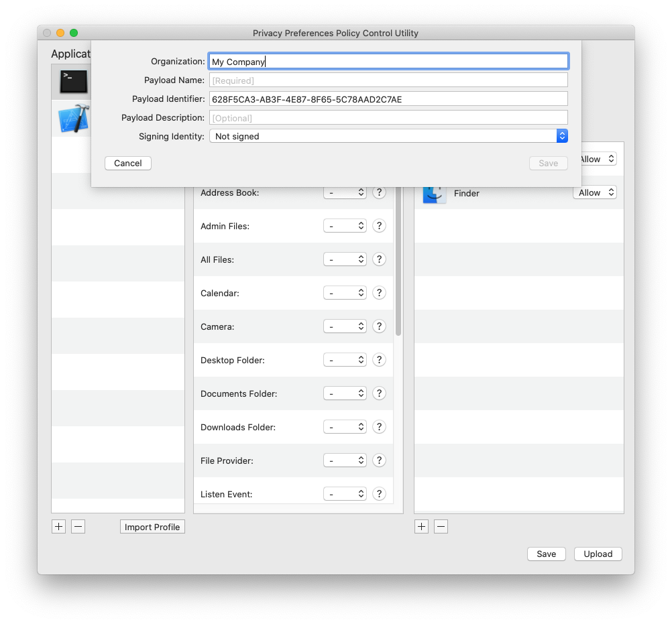The height and width of the screenshot is (624, 672).
Task: Select the Terminal app icon in Applications list
Action: pos(74,82)
